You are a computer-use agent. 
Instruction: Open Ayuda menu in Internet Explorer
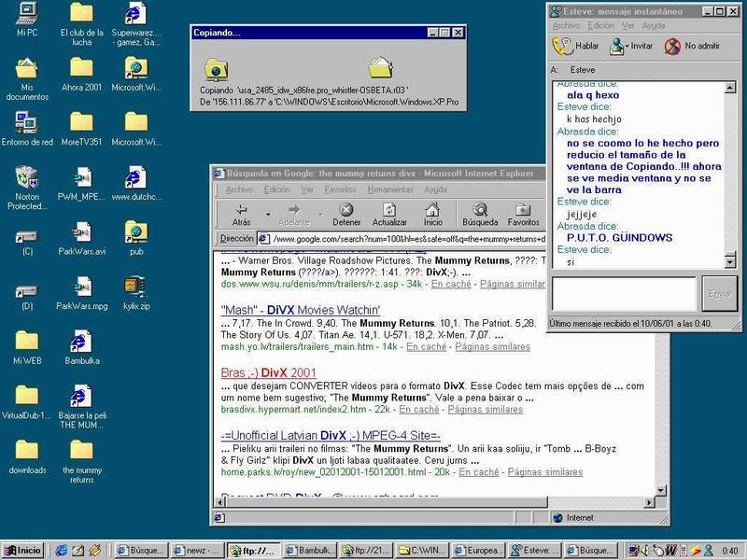coord(435,189)
